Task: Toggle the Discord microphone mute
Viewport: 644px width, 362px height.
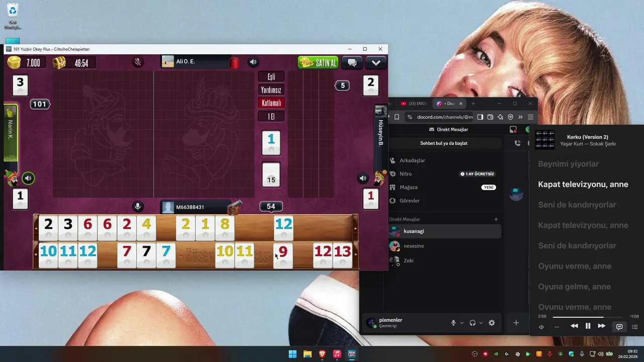Action: (x=453, y=323)
